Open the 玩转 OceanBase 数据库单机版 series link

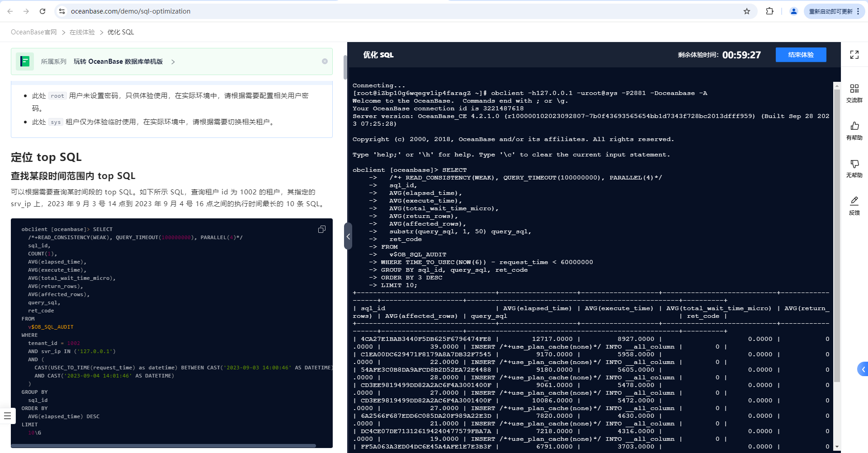tap(118, 61)
